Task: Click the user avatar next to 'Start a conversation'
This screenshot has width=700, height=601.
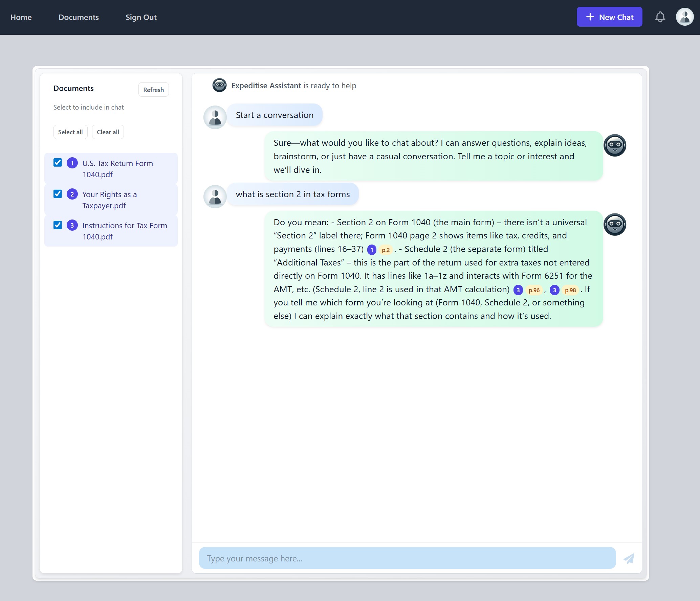Action: click(215, 117)
